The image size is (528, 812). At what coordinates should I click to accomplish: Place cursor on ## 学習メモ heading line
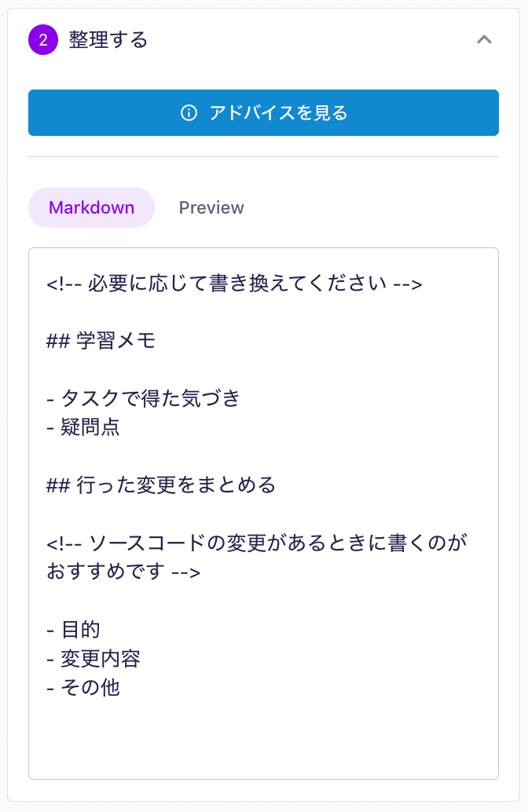click(101, 341)
